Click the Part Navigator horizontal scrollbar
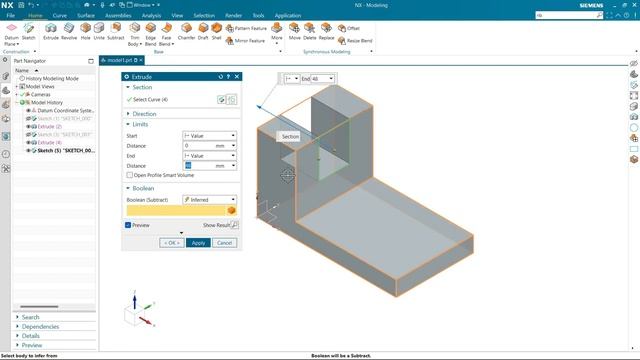 pyautogui.click(x=39, y=307)
